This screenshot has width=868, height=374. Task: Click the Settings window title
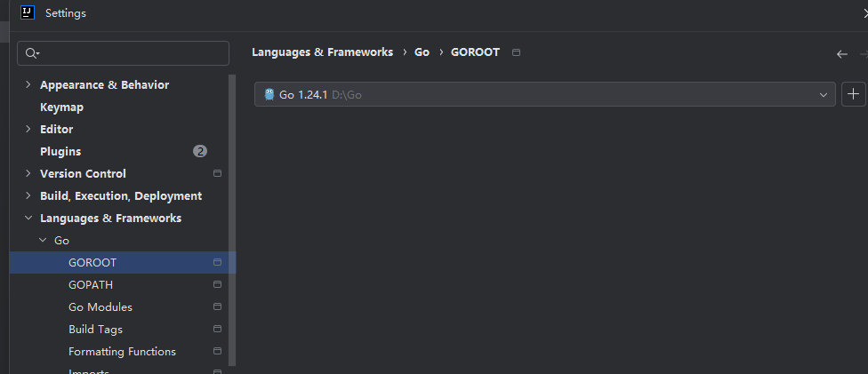pyautogui.click(x=65, y=12)
